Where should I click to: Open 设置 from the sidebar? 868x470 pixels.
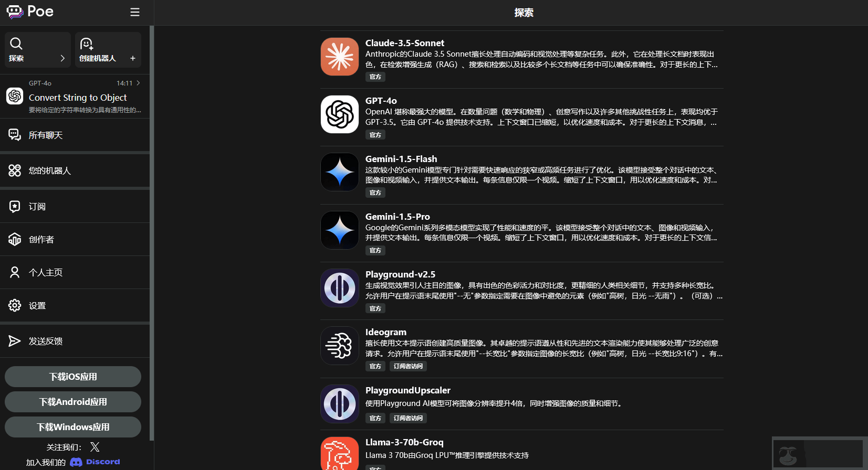[37, 306]
